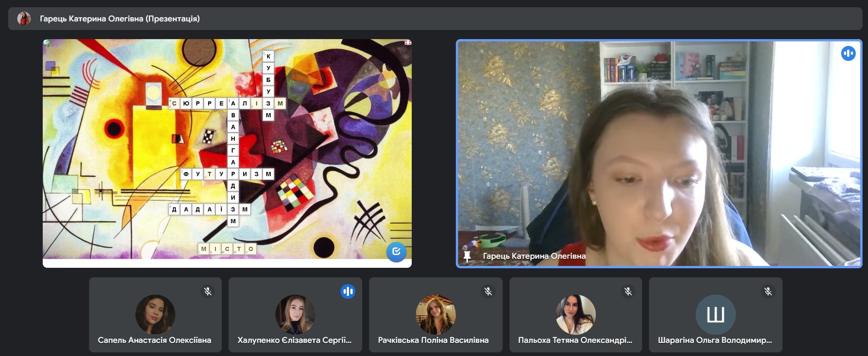Click the muted microphone icon on Рачківська Поліна's tile
The height and width of the screenshot is (356, 868).
[489, 291]
